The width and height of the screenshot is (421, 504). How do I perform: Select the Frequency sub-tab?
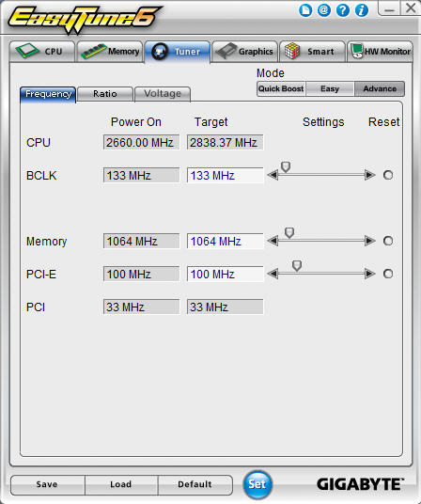[48, 94]
